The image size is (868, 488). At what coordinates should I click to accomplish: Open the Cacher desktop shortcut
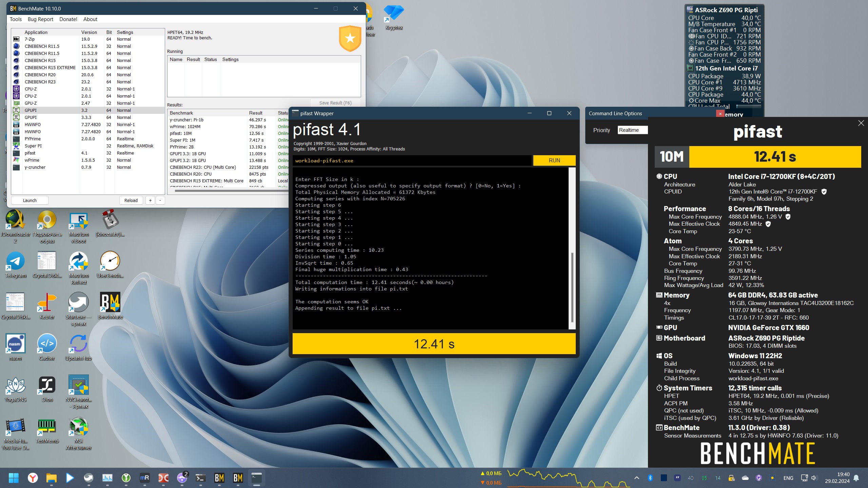coord(47,347)
